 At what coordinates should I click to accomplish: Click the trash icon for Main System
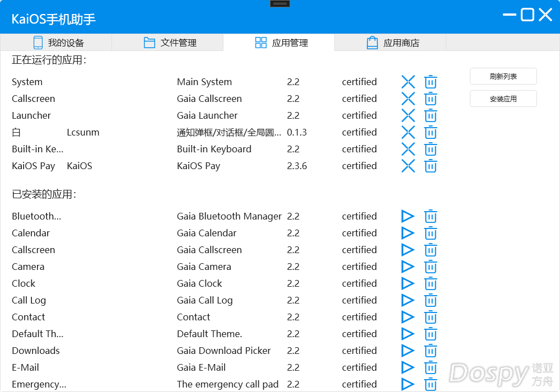pyautogui.click(x=431, y=82)
